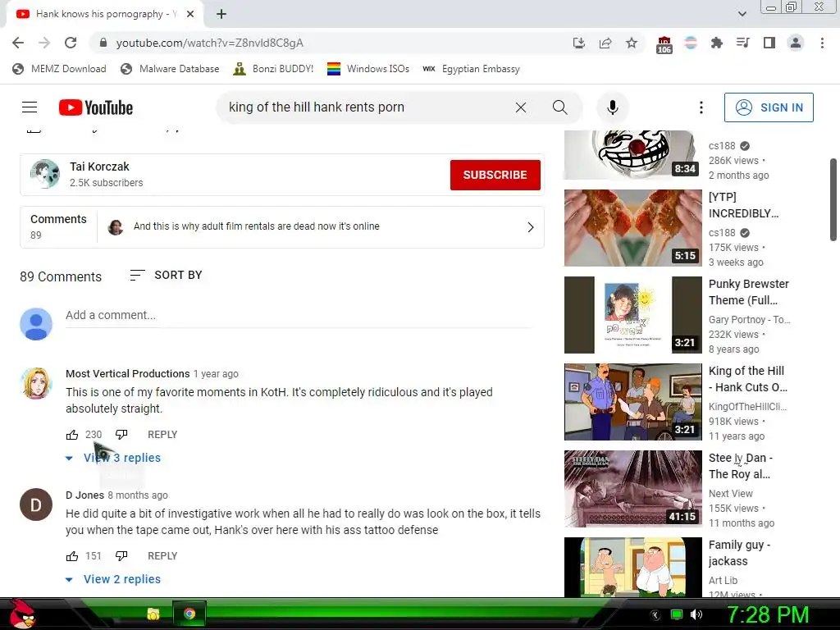840x630 pixels.
Task: Open Most Vertical Productions profile name
Action: 127,373
